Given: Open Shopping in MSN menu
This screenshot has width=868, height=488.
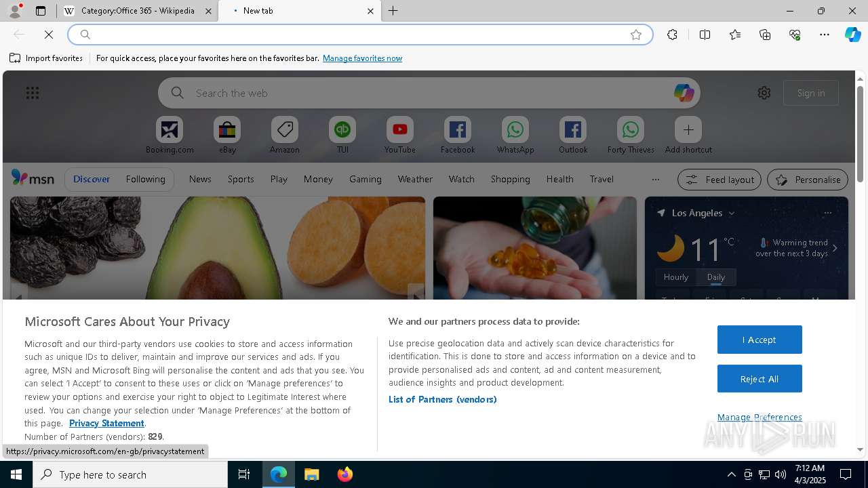Looking at the screenshot, I should click(510, 179).
